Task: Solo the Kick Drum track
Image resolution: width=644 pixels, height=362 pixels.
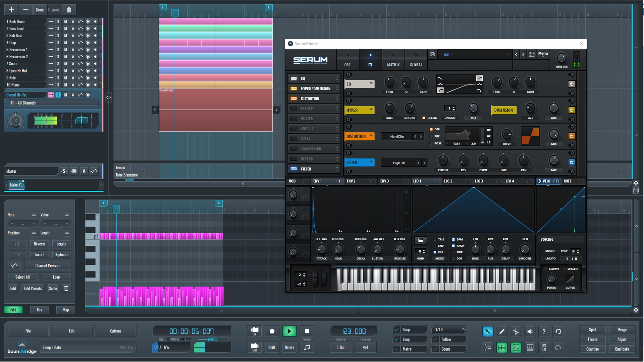Action: (58, 21)
